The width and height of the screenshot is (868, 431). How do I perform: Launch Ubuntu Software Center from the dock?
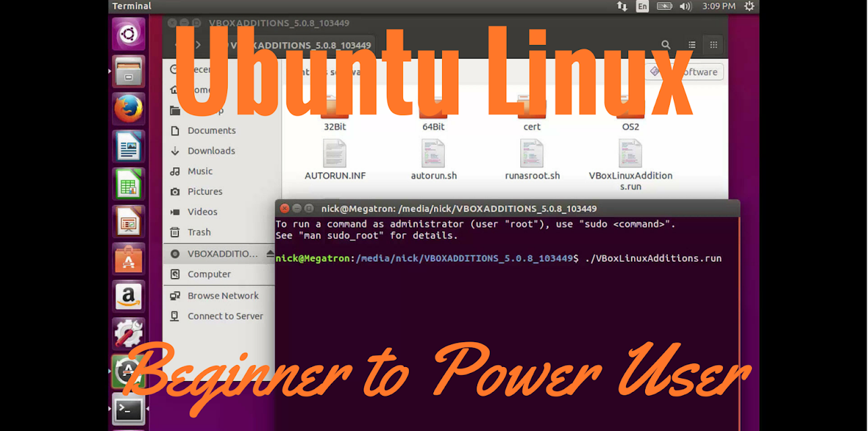pyautogui.click(x=128, y=258)
